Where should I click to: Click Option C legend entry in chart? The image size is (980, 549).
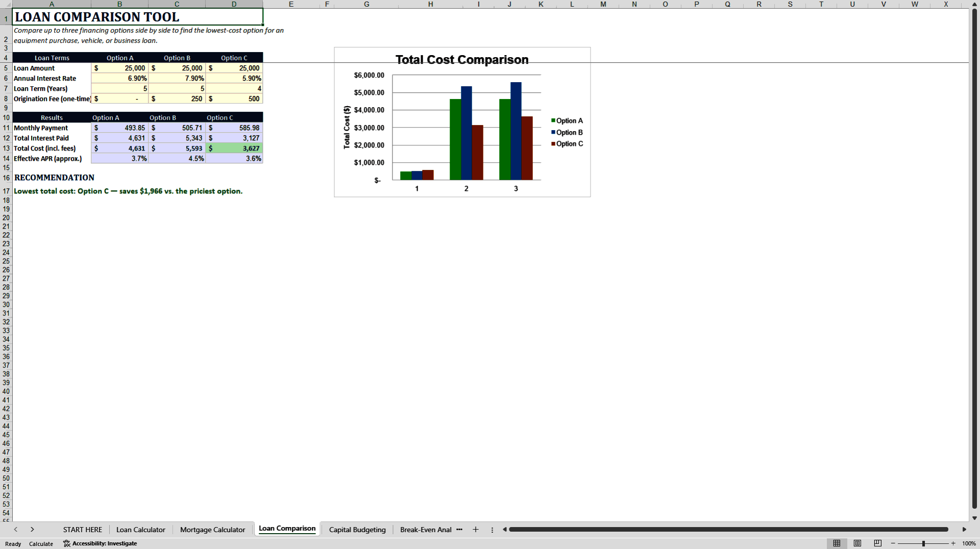[x=567, y=144]
